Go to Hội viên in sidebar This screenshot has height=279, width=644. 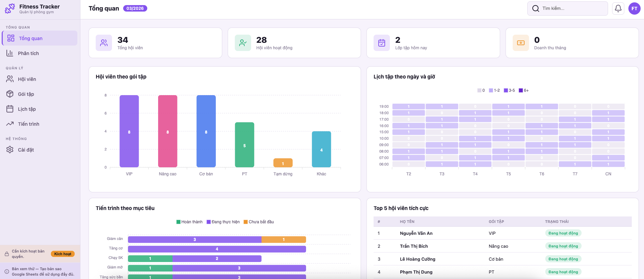coord(27,79)
